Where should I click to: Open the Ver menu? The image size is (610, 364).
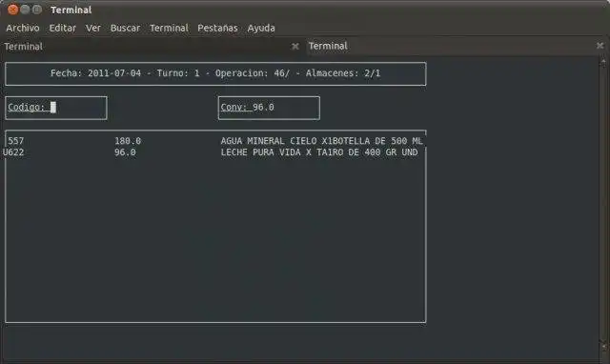(93, 28)
